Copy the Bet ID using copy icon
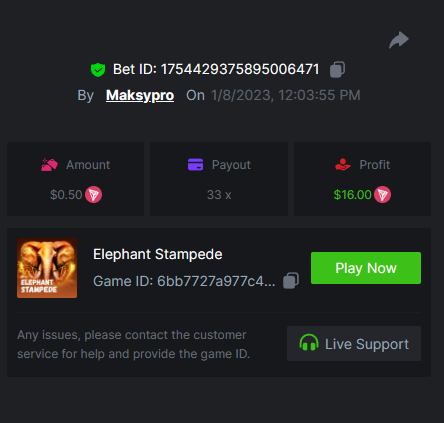Screen dimensions: 444x423 pyautogui.click(x=337, y=69)
